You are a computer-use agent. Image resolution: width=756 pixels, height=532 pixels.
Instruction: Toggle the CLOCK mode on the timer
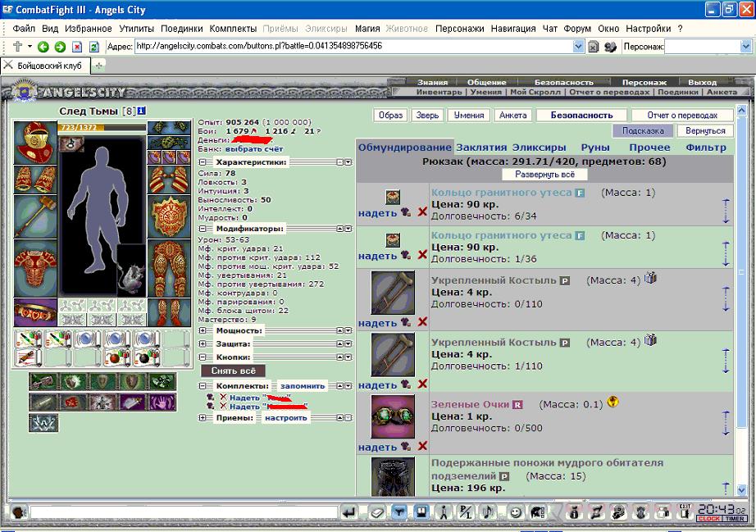(x=708, y=519)
